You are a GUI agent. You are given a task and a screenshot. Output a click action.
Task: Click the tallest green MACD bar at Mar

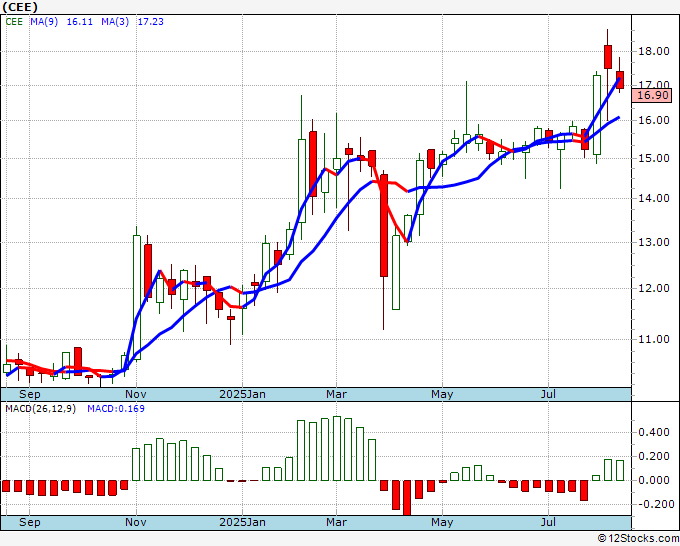[x=337, y=448]
